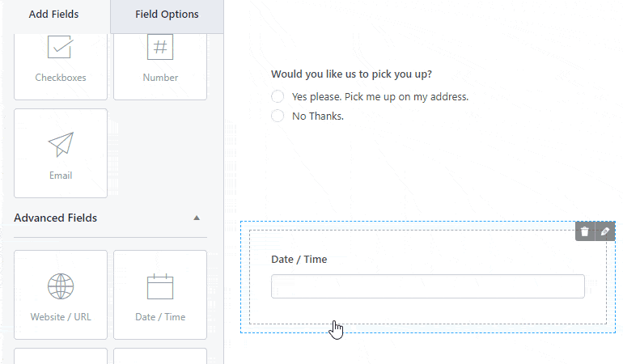Click the Date / Time calendar field button
The image size is (623, 364).
pos(160,295)
